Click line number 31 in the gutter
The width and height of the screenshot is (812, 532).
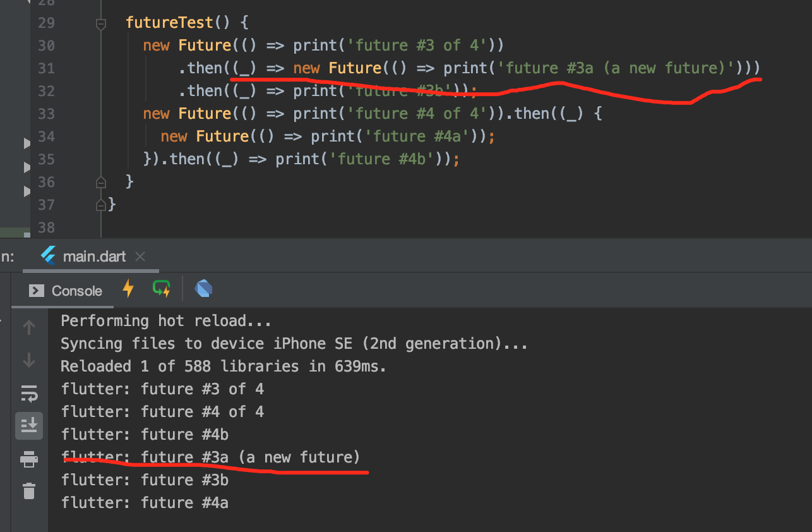pos(46,68)
